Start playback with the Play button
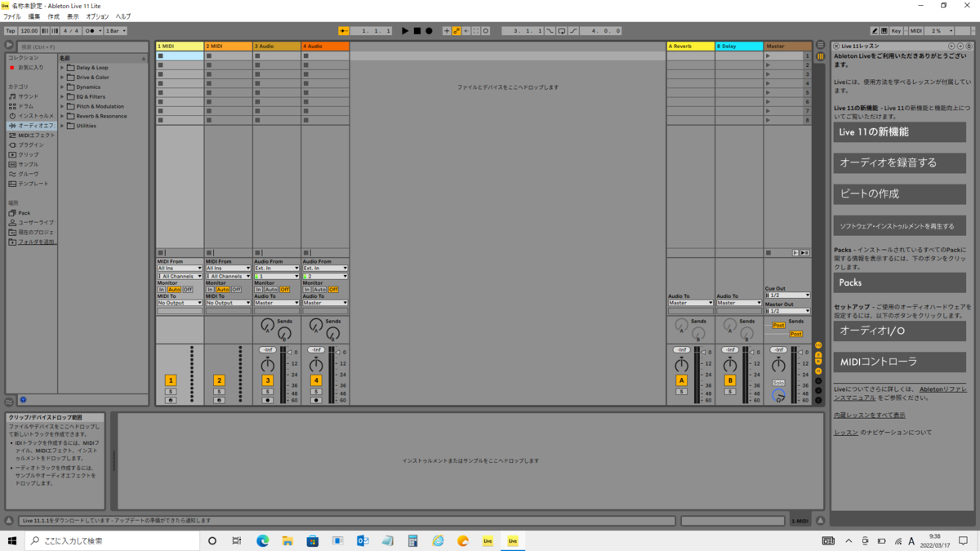980x551 pixels. (405, 31)
